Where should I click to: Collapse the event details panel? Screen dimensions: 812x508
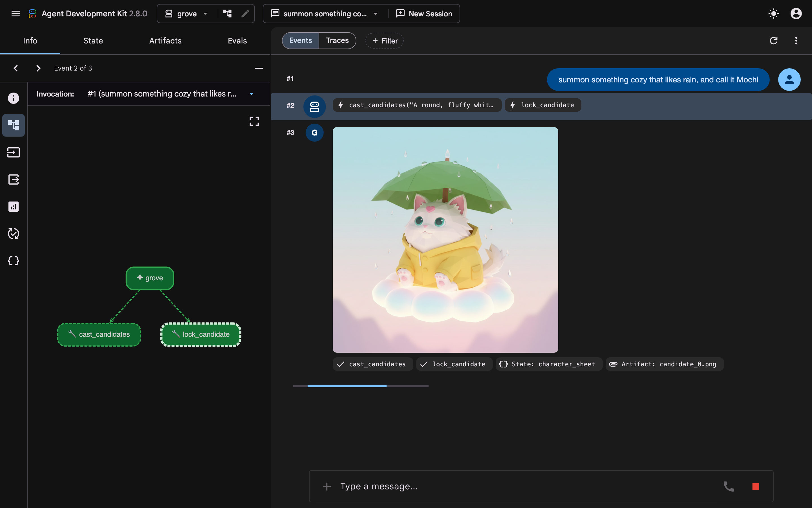(259, 68)
